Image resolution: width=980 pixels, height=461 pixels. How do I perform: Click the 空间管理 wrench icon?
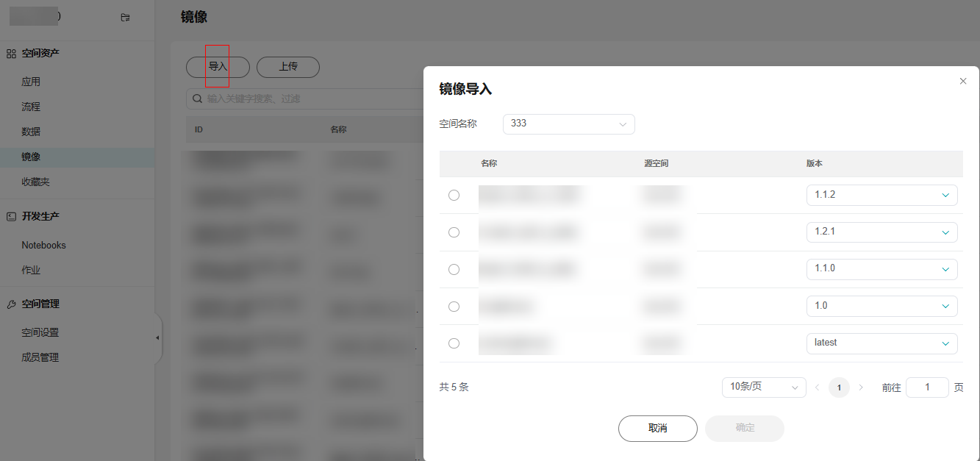point(11,304)
